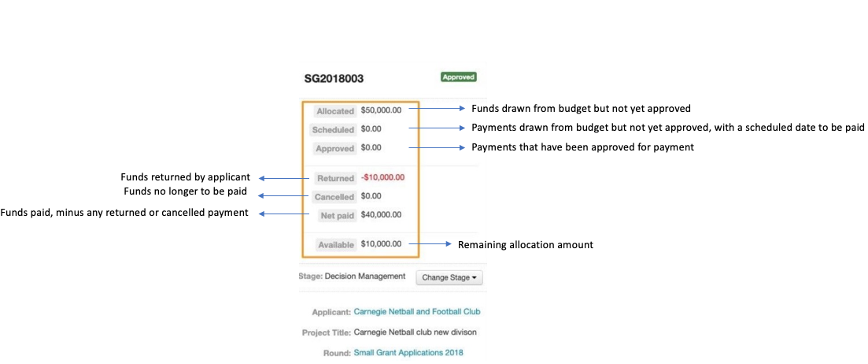Select the Cancelled label tag
The width and height of the screenshot is (868, 364).
(334, 197)
